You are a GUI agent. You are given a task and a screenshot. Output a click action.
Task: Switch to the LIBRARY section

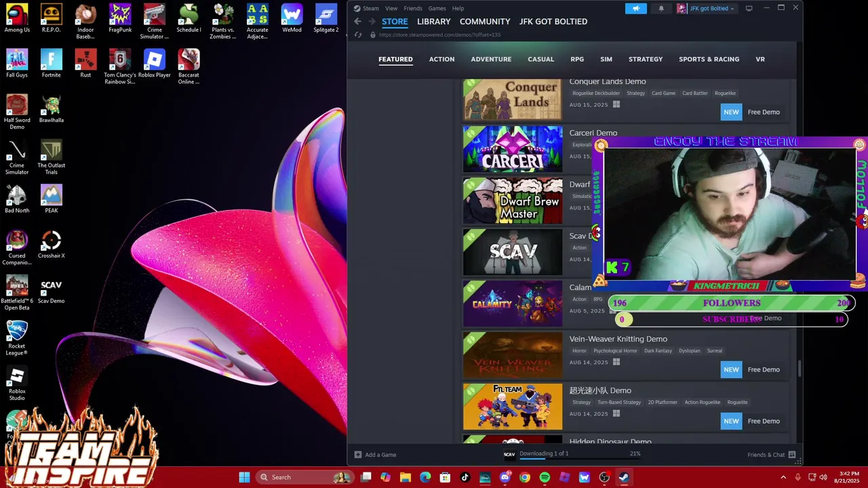coord(433,22)
